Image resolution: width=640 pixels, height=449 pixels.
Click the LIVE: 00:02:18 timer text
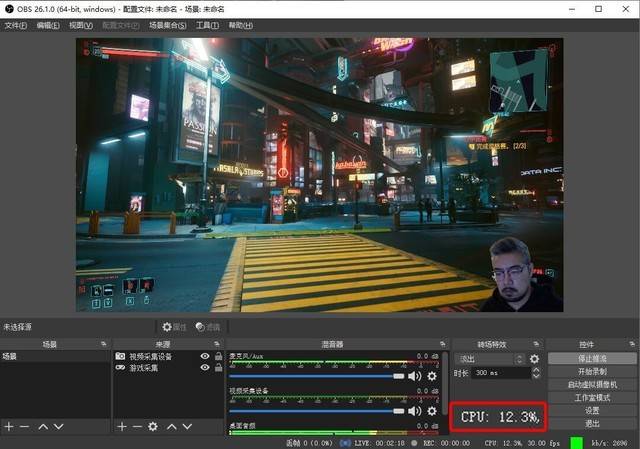tap(379, 443)
